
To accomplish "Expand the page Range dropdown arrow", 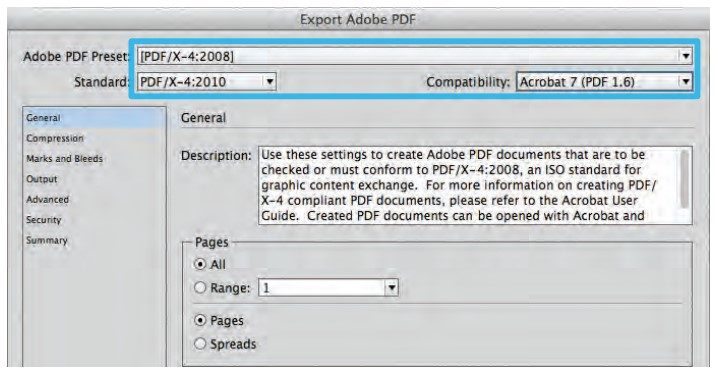I will pos(391,288).
